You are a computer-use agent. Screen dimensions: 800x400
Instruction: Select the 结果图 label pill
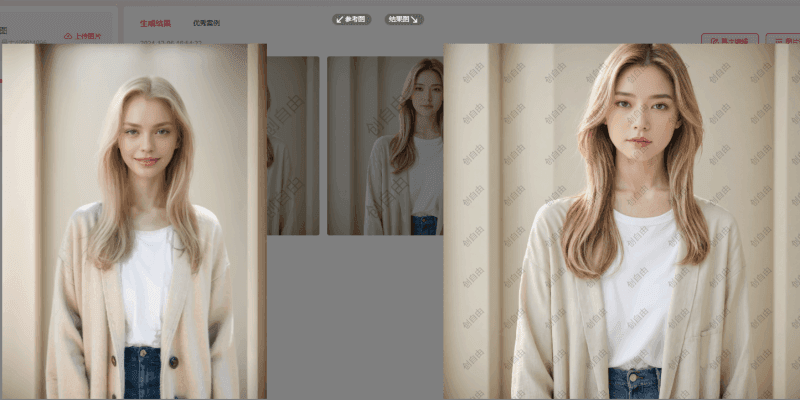point(404,19)
